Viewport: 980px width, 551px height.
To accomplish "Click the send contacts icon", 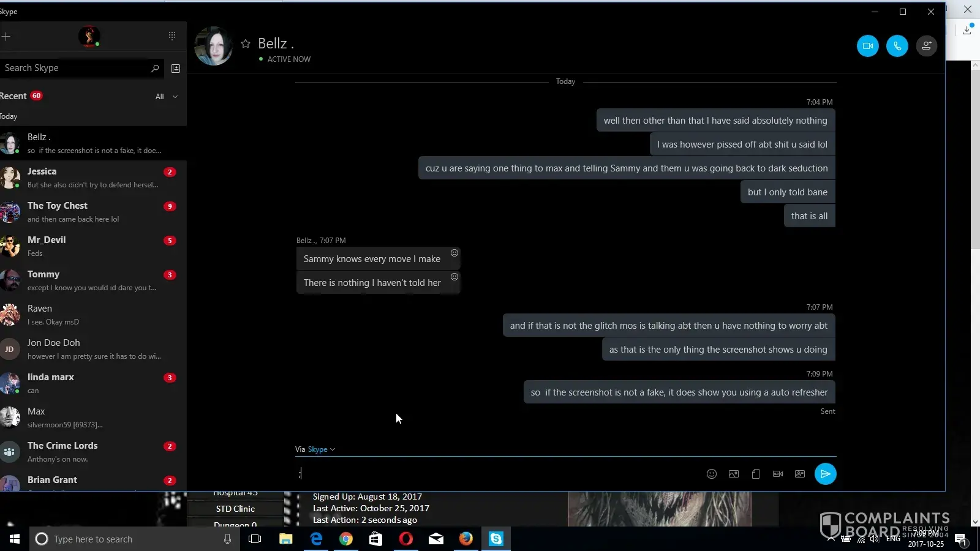I will click(799, 474).
